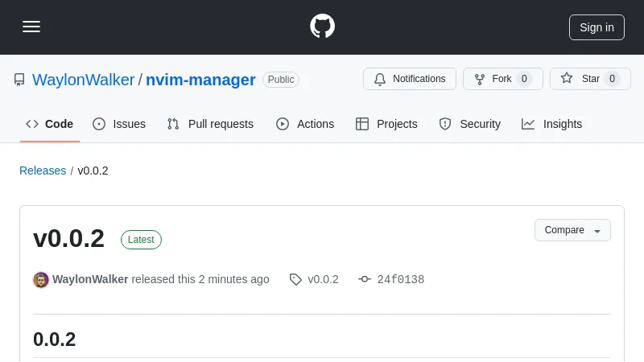644x362 pixels.
Task: Expand the Compare dropdown
Action: pyautogui.click(x=572, y=230)
